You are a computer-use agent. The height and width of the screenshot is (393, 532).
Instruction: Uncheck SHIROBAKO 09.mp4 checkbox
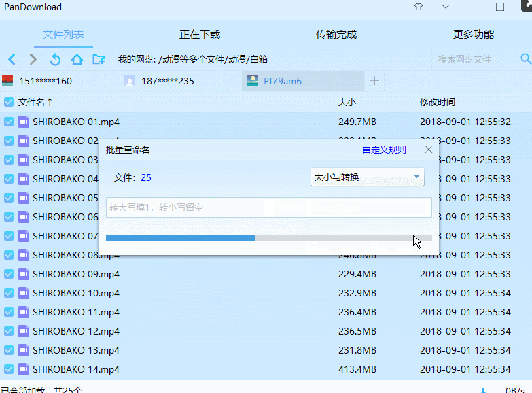tap(9, 274)
